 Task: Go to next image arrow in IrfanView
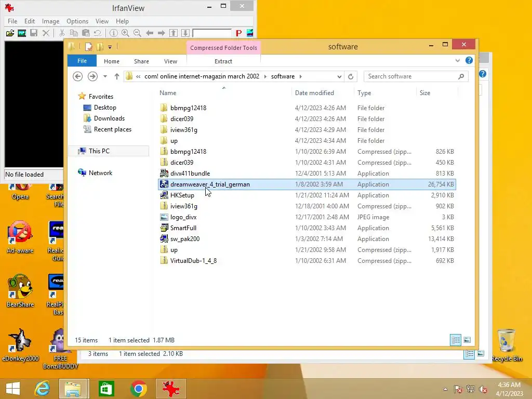(161, 33)
